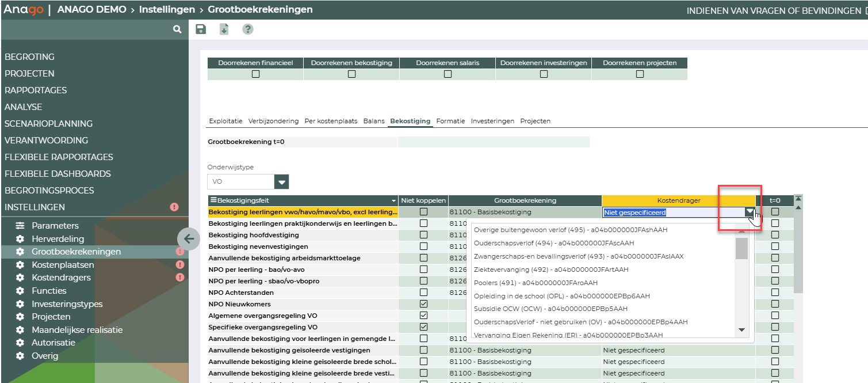Click 81100 - Basisbekostiging cell in first row
Image resolution: width=868 pixels, height=383 pixels.
[x=525, y=212]
